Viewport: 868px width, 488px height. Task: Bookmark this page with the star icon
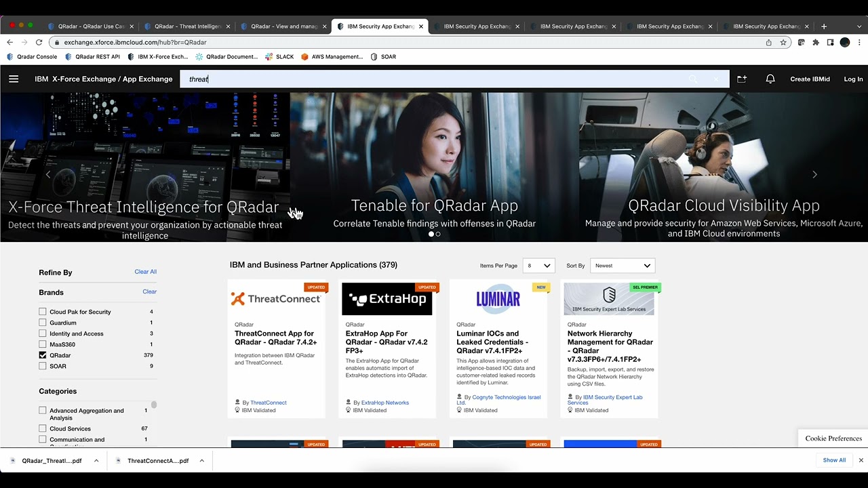[x=783, y=42]
